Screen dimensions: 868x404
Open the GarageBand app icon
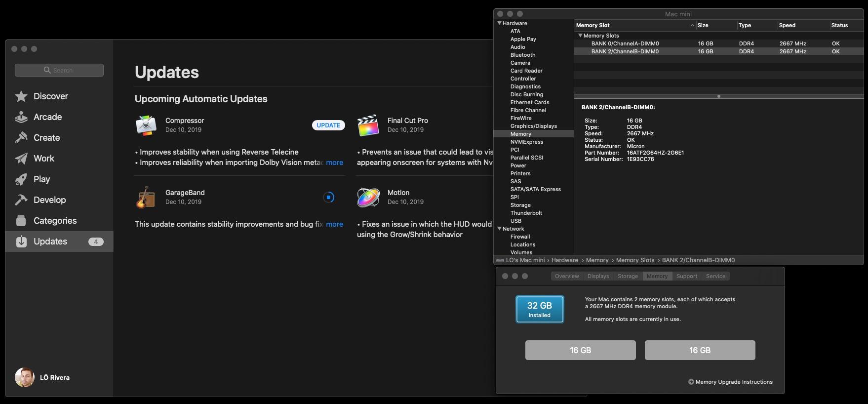pyautogui.click(x=146, y=198)
